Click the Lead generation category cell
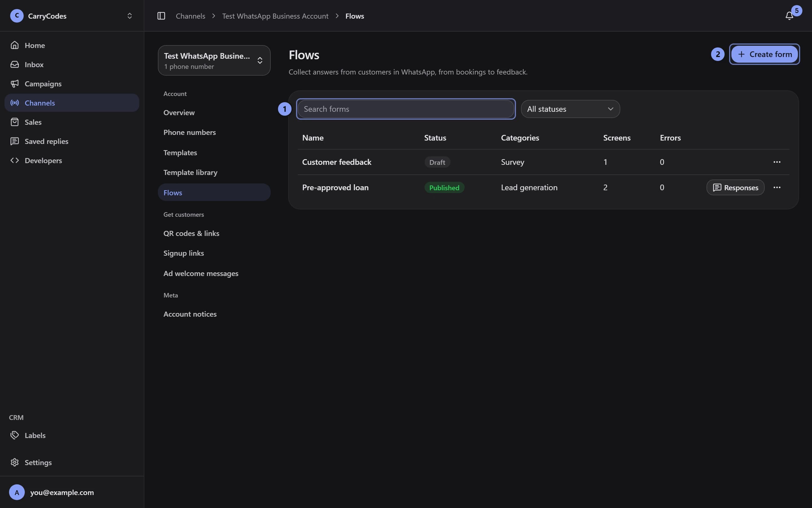812x508 pixels. pyautogui.click(x=529, y=187)
